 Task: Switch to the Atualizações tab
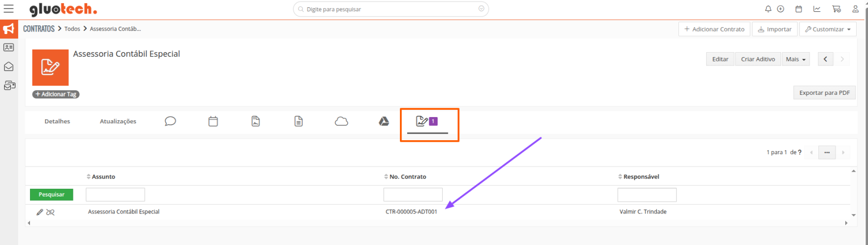coord(118,122)
